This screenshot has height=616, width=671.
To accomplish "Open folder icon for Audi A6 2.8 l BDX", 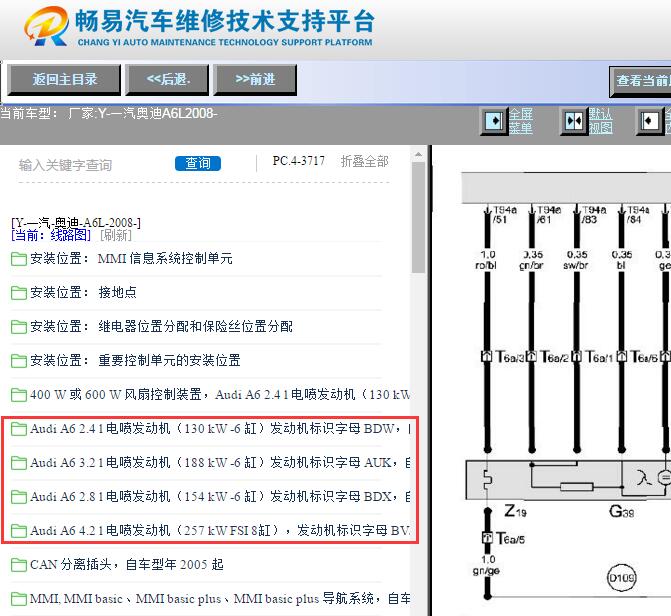I will pos(18,497).
